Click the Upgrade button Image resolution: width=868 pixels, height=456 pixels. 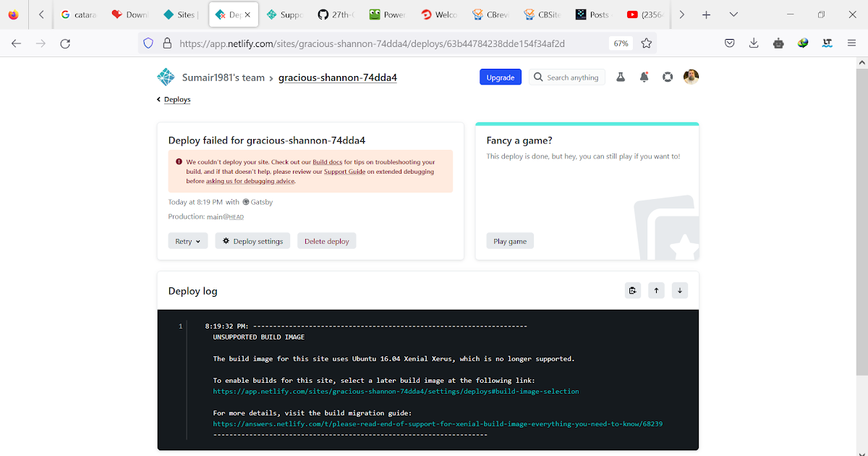tap(500, 77)
